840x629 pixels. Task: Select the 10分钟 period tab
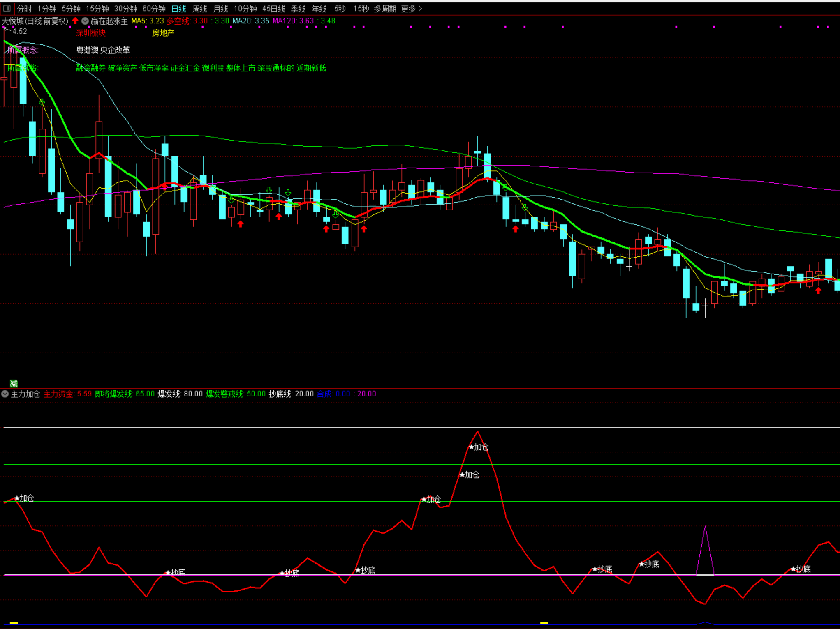pyautogui.click(x=245, y=9)
